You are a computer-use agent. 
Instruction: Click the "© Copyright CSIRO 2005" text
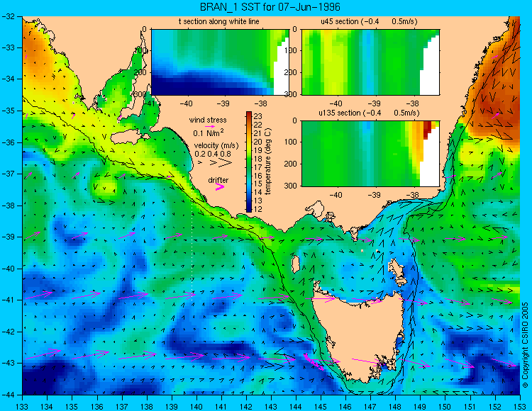[525, 345]
